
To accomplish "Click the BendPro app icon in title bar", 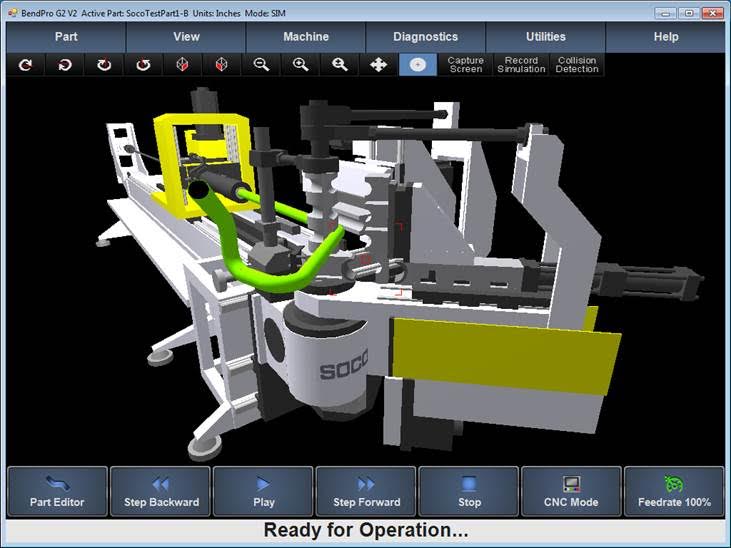I will (x=13, y=13).
